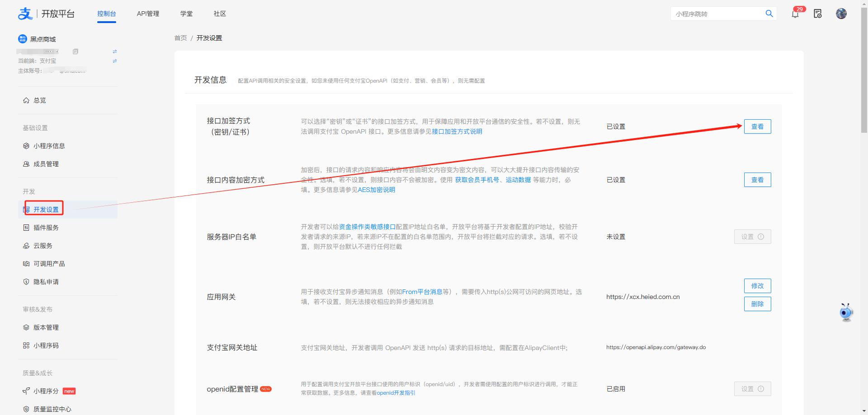Click 修改 for 应用网关
868x415 pixels.
(757, 286)
